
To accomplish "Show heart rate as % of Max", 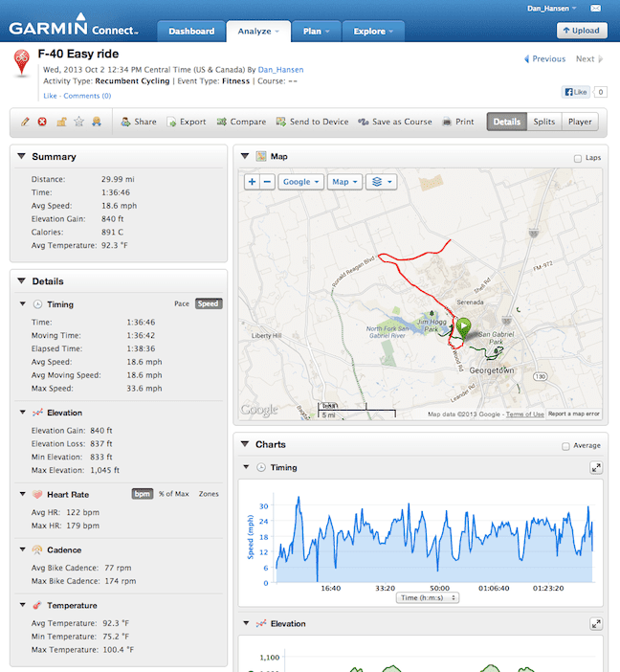I will click(x=172, y=494).
